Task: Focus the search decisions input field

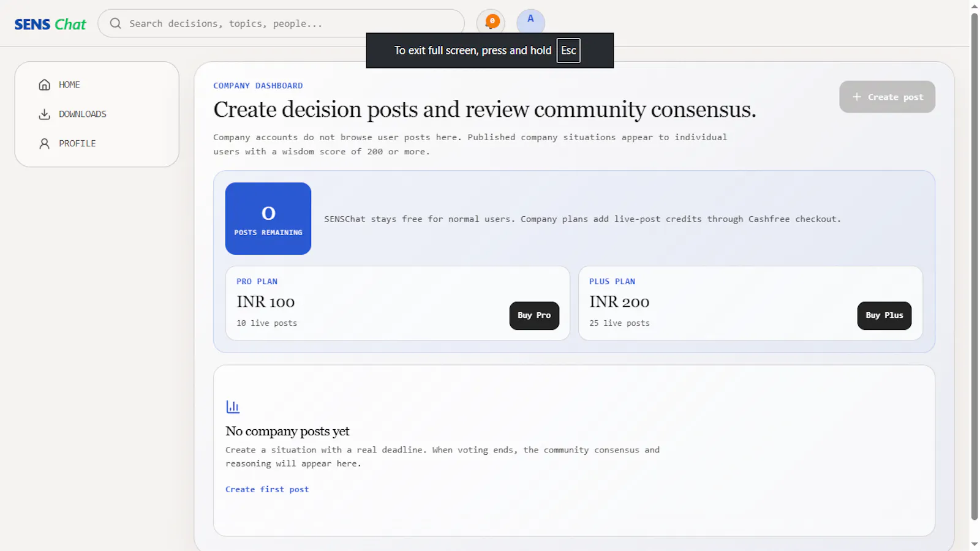Action: pos(281,23)
